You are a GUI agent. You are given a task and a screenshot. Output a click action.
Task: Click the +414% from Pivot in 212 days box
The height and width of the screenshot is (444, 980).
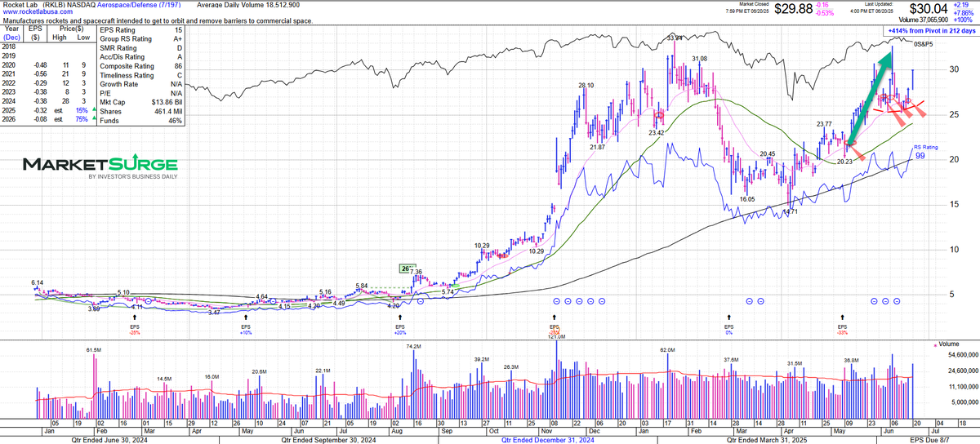point(930,30)
